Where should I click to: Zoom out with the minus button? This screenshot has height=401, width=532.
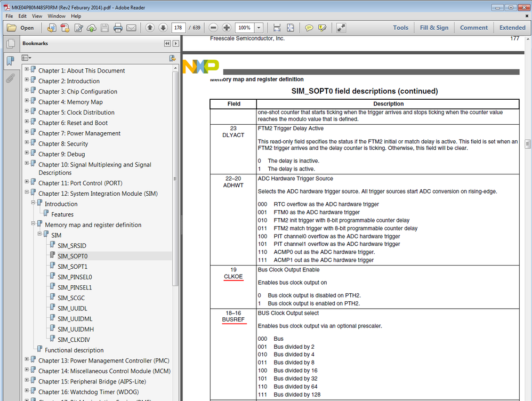pyautogui.click(x=213, y=28)
